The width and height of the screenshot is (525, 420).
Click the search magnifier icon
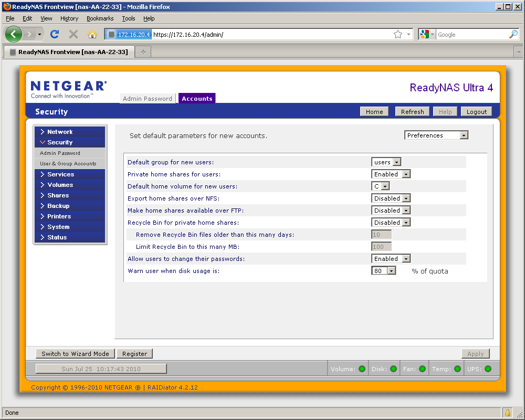[x=513, y=34]
